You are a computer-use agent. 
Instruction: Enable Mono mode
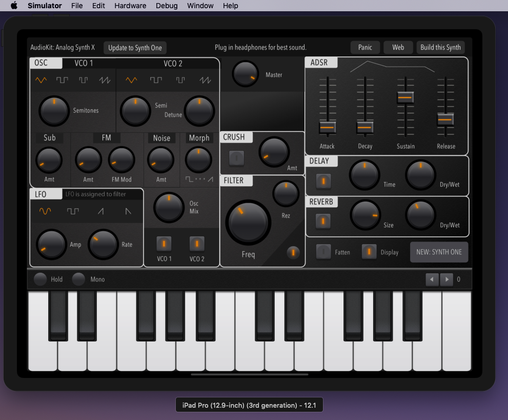[78, 279]
